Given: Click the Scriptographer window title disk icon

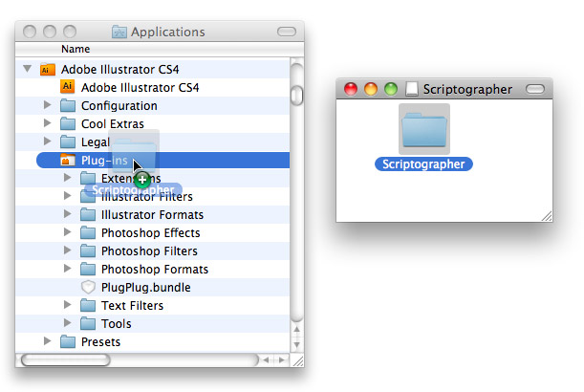Looking at the screenshot, I should tap(412, 89).
